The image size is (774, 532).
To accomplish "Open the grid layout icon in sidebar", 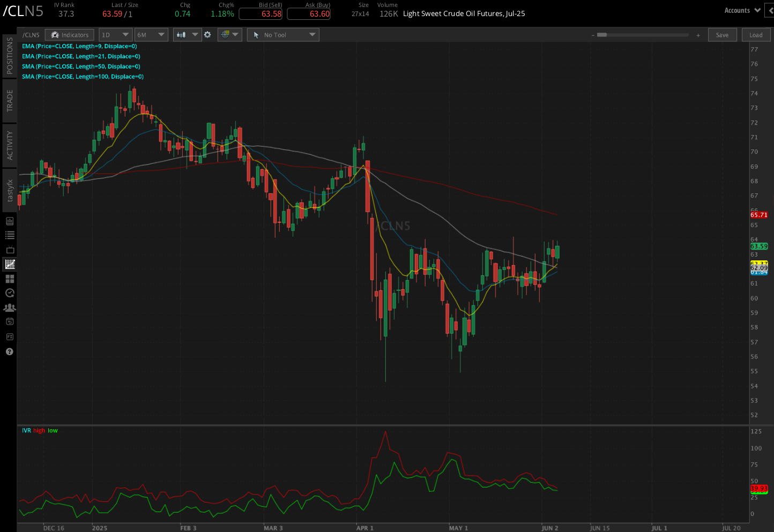I will pos(9,279).
